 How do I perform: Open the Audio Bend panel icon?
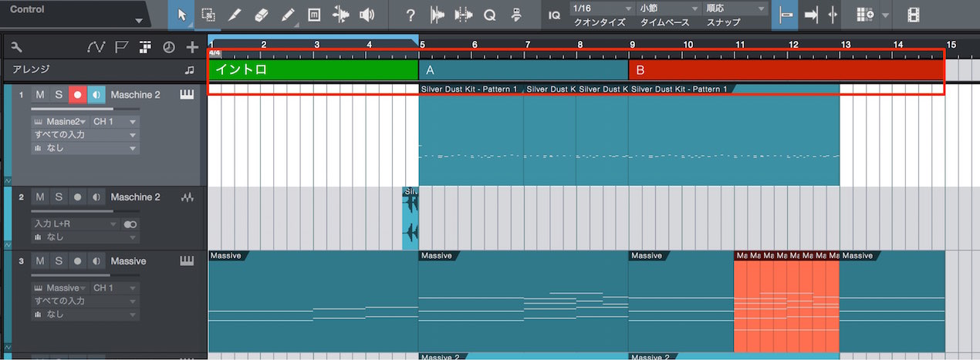pos(464,15)
